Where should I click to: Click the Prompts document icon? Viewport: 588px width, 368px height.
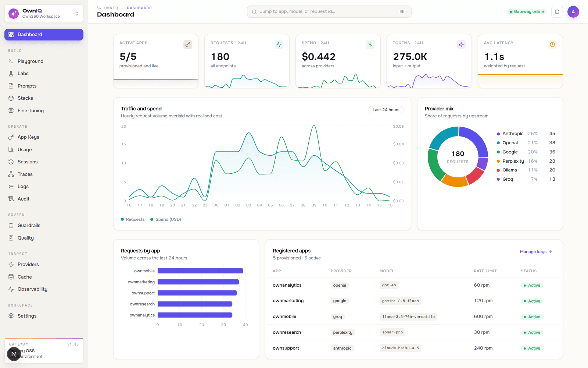(x=11, y=86)
